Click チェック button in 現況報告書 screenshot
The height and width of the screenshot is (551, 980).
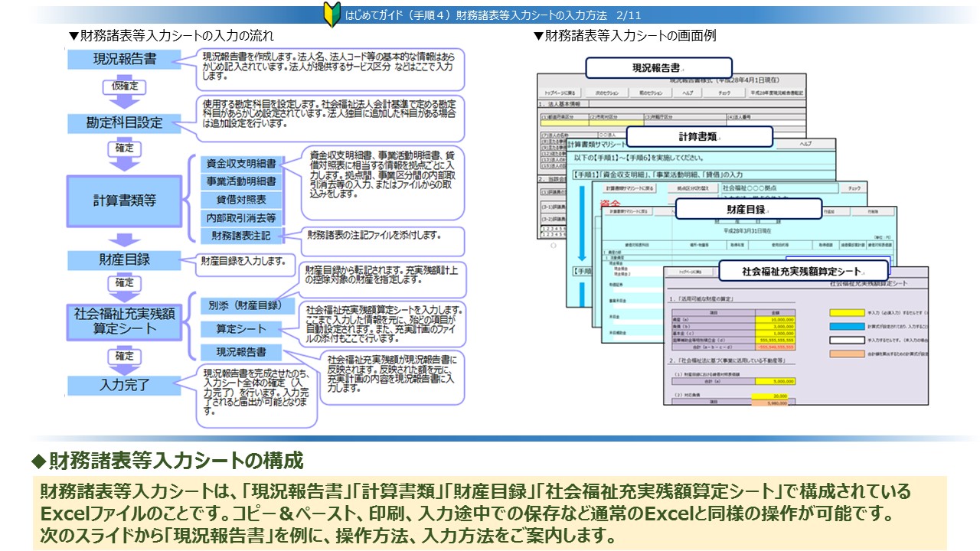click(724, 93)
